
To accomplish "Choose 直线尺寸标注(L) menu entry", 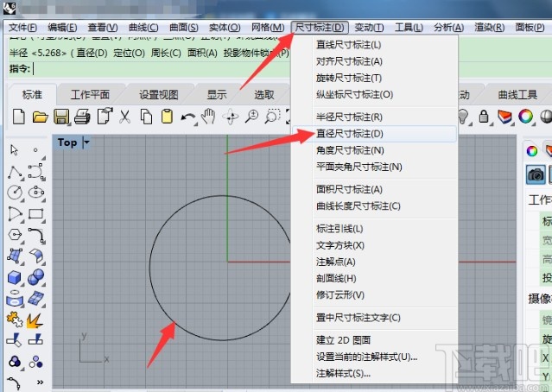I will click(374, 45).
